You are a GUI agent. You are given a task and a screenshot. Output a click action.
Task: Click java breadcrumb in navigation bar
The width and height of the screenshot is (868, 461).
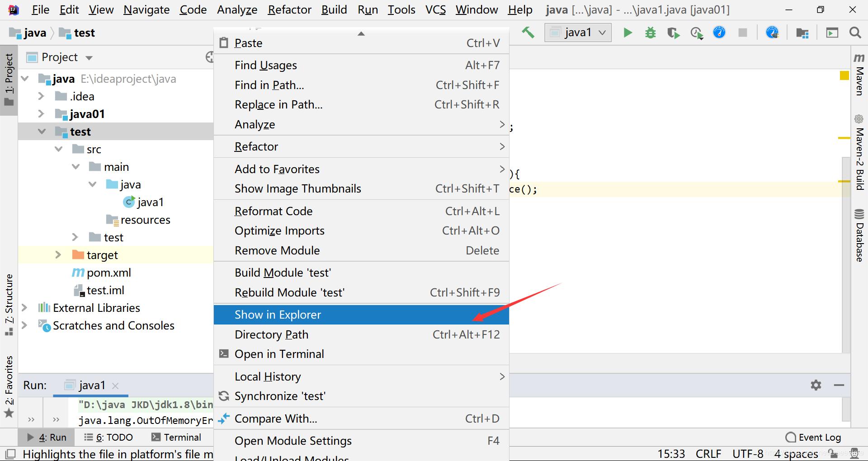click(x=28, y=33)
